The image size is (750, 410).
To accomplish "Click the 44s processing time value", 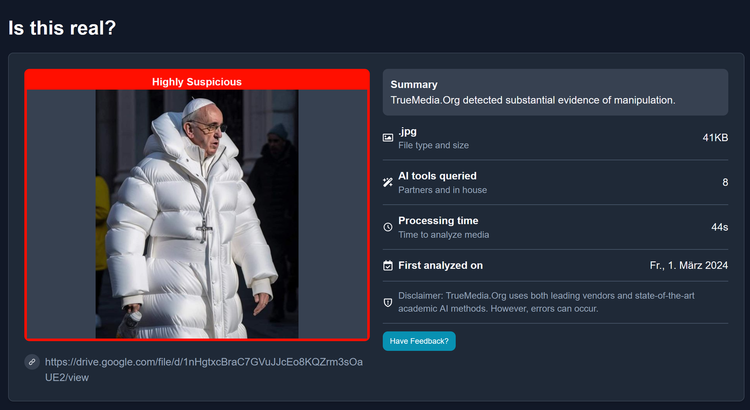I will 719,227.
